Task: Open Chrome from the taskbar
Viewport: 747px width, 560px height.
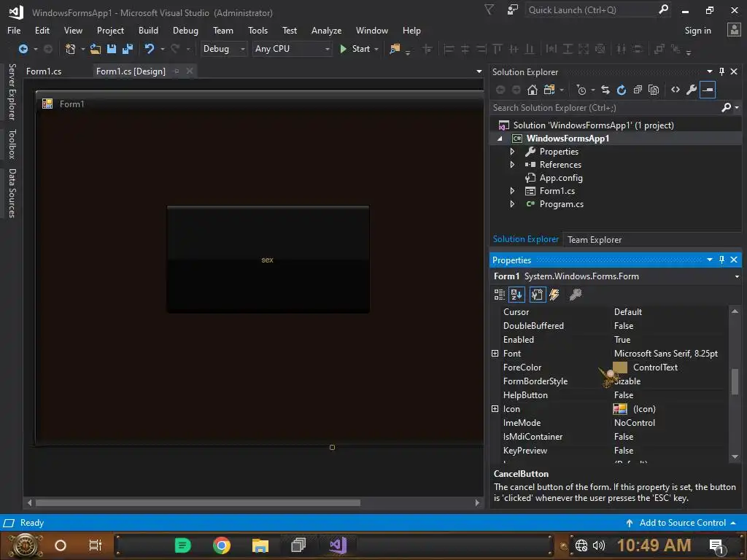Action: (222, 545)
